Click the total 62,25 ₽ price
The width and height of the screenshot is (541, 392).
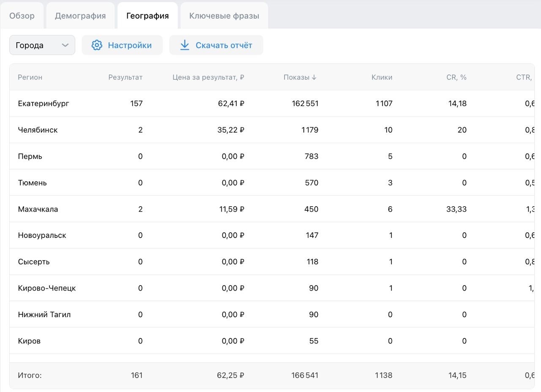[x=231, y=375]
